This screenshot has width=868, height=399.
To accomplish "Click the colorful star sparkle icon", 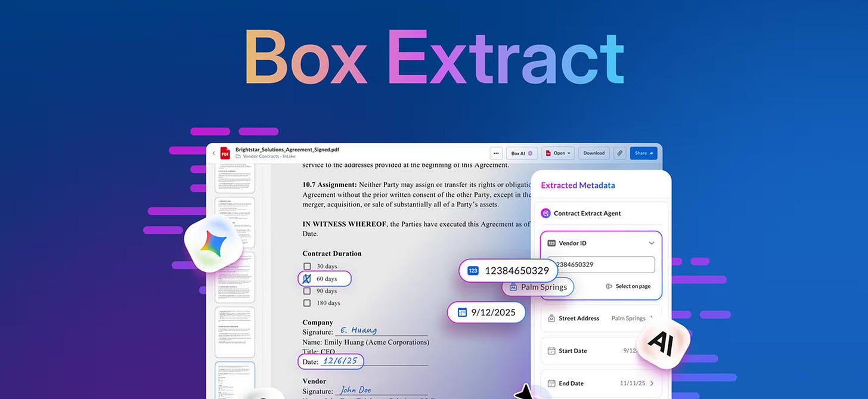I will click(213, 244).
